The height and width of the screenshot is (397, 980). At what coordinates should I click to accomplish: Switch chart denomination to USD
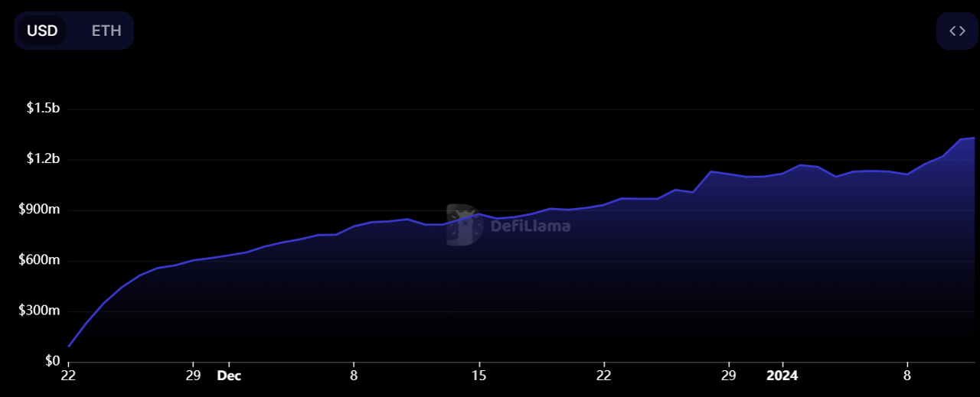(42, 31)
